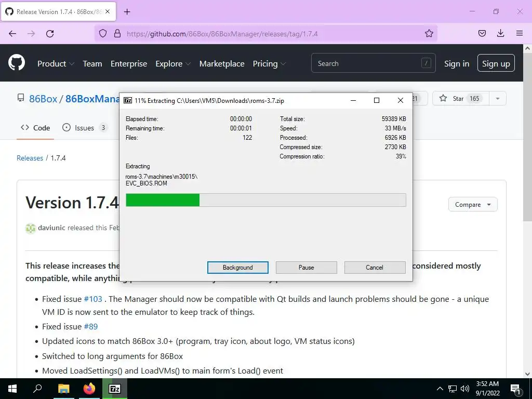This screenshot has height=399, width=532.
Task: Cancel the extraction
Action: pos(375,267)
